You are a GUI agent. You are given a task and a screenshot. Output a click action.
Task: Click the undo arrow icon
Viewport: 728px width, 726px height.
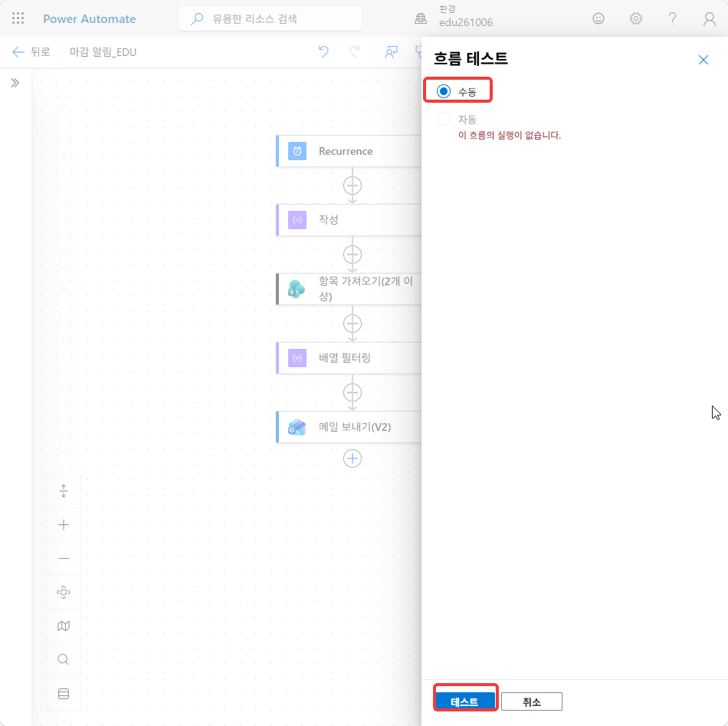click(323, 52)
